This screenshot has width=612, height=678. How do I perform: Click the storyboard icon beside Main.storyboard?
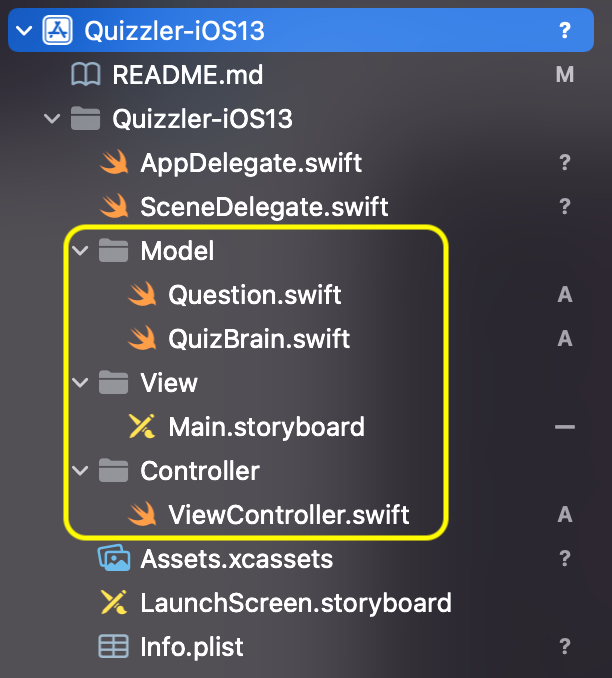pyautogui.click(x=144, y=427)
